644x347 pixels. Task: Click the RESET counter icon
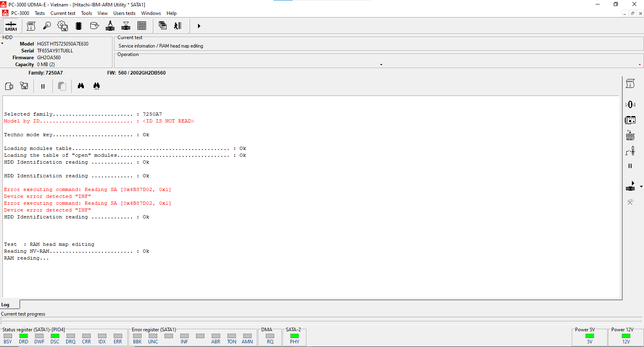[630, 135]
